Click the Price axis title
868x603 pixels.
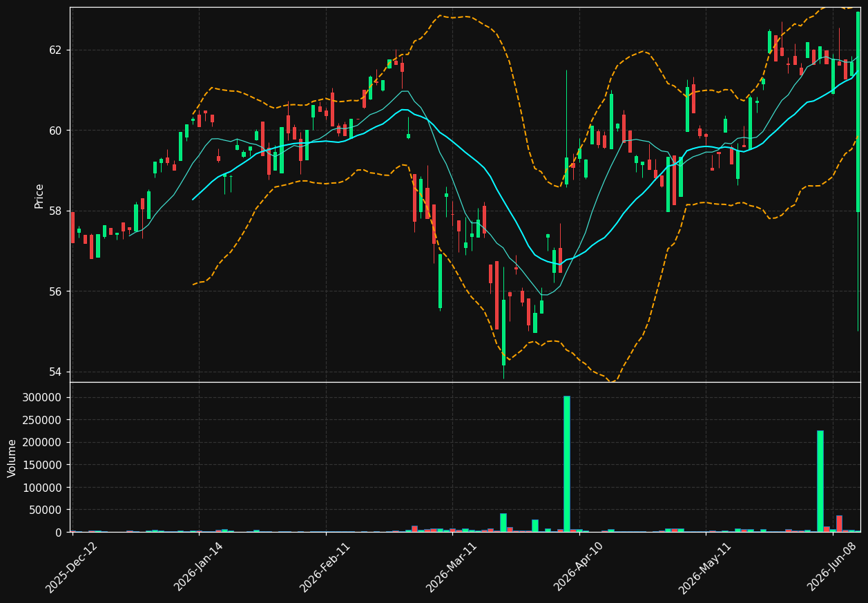pos(39,196)
